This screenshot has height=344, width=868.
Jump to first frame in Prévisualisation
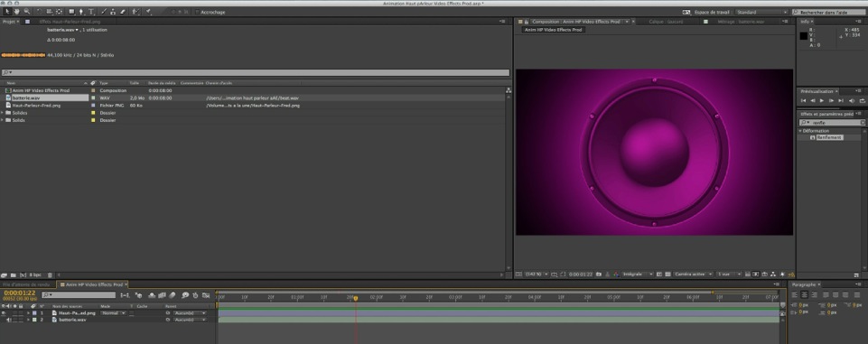[x=803, y=100]
